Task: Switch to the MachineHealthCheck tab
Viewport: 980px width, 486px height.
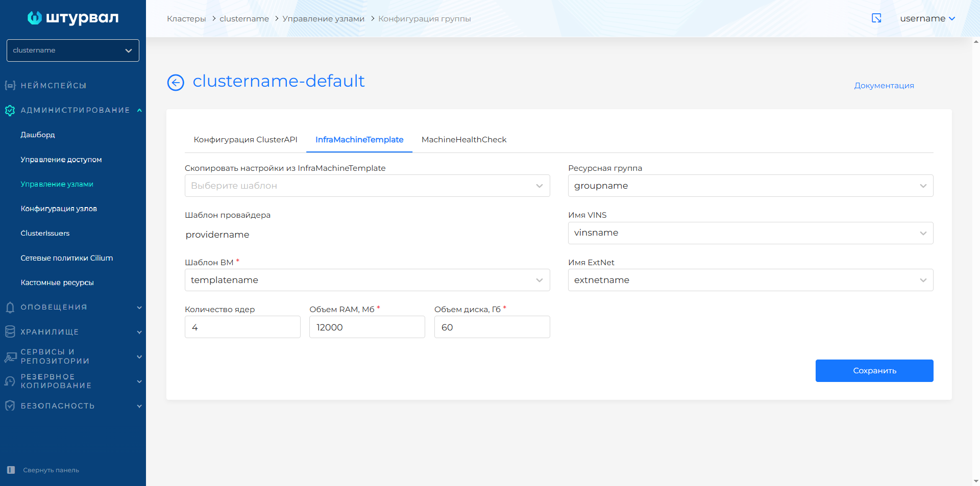Action: tap(463, 140)
